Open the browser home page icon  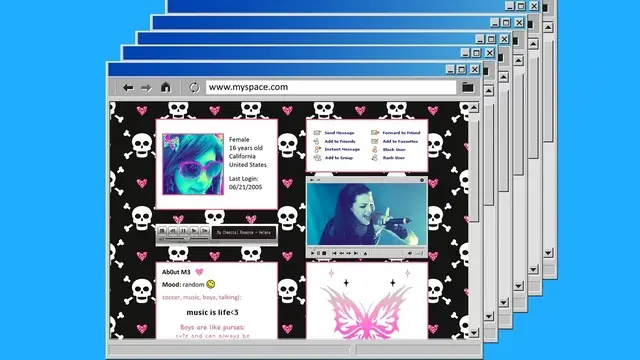point(165,87)
